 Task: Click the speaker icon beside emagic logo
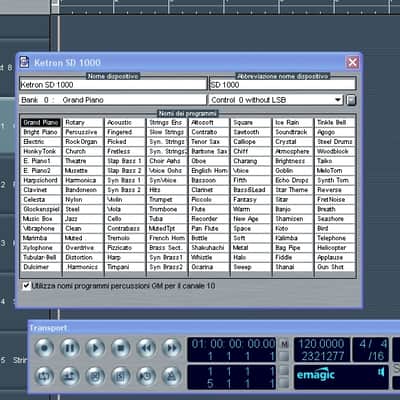(x=381, y=372)
